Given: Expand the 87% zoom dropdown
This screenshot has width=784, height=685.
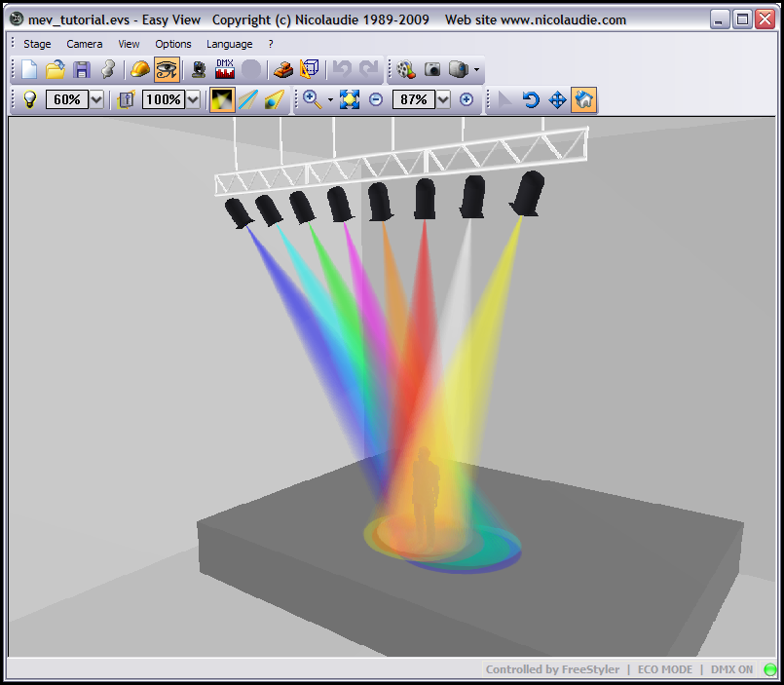Looking at the screenshot, I should point(443,99).
